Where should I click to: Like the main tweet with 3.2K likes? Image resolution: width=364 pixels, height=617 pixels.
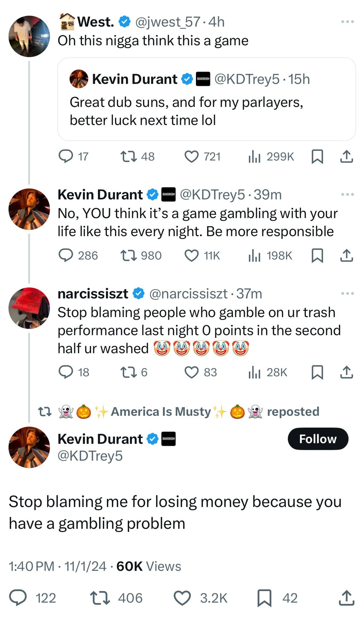182,598
